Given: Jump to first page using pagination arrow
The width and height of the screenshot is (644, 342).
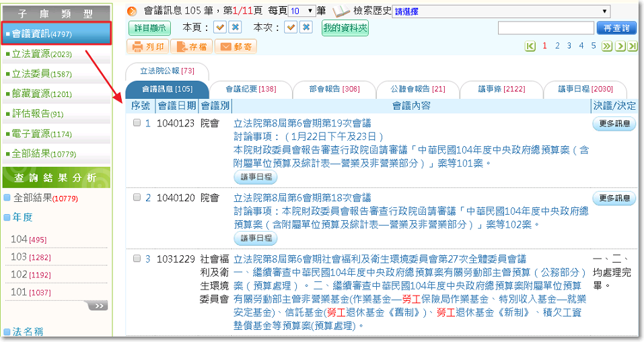Looking at the screenshot, I should coord(530,46).
